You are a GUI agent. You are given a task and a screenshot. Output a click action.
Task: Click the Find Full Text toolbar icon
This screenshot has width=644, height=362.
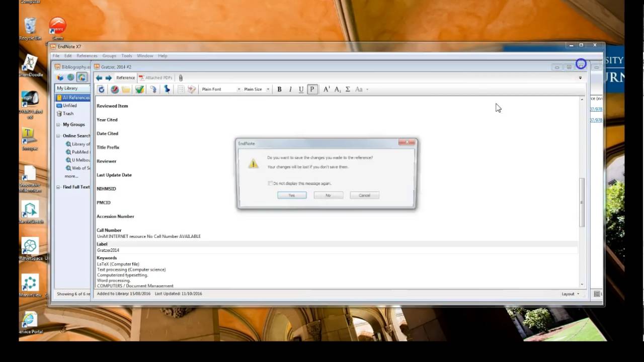pos(153,89)
